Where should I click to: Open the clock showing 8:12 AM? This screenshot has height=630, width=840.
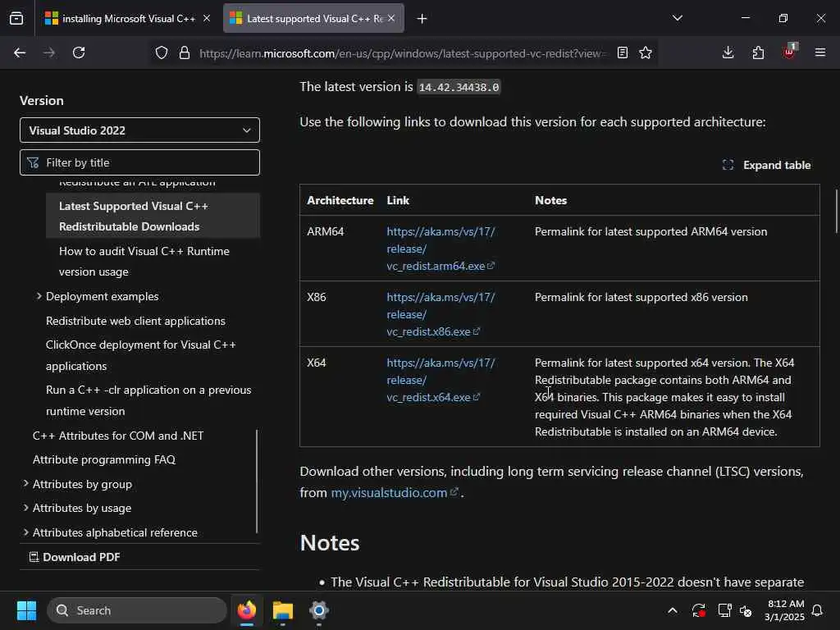point(785,610)
